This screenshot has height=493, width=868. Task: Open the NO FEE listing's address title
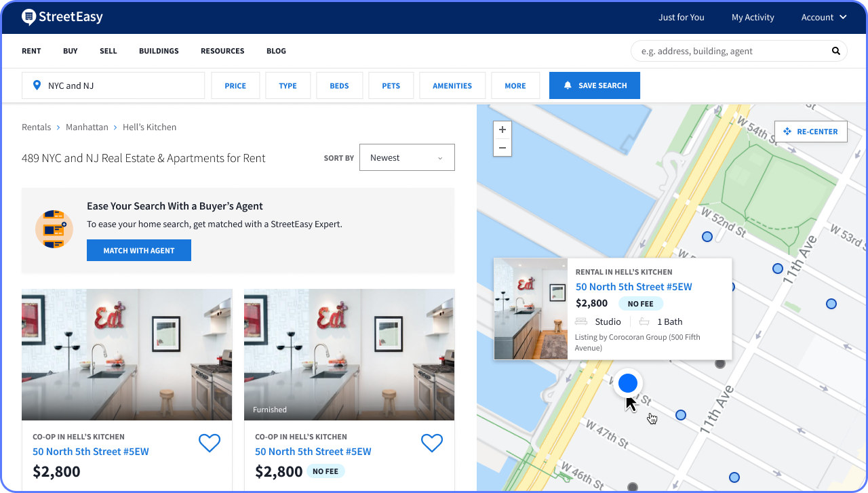click(313, 452)
